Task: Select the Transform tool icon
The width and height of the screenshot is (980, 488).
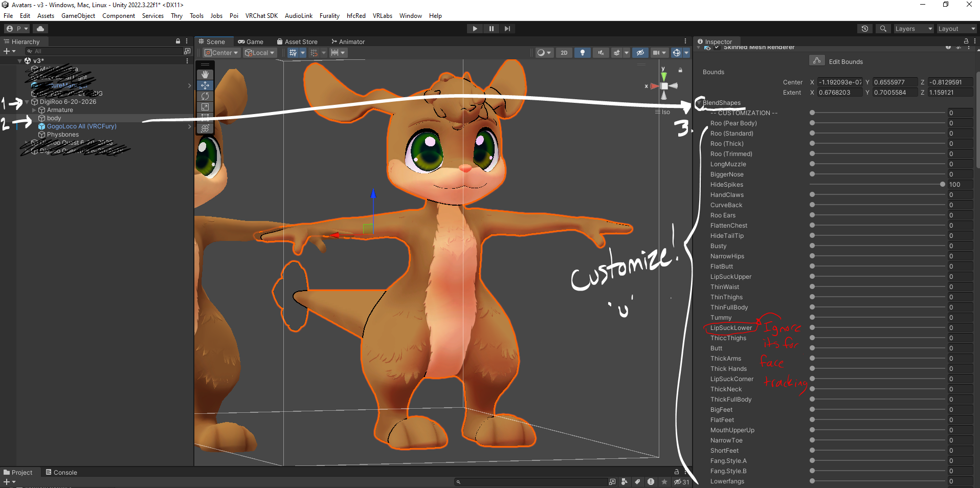Action: tap(205, 128)
